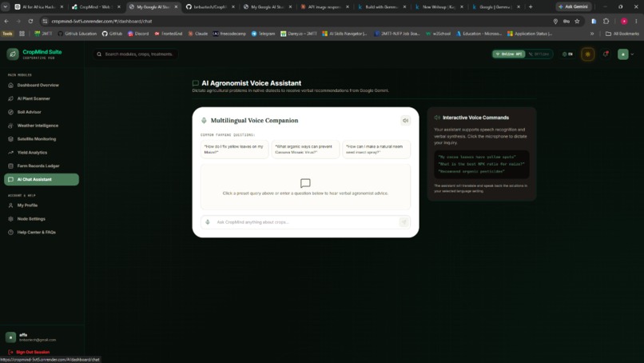Bookmark this page with star icon
Viewport: 644px width, 363px height.
point(577,21)
